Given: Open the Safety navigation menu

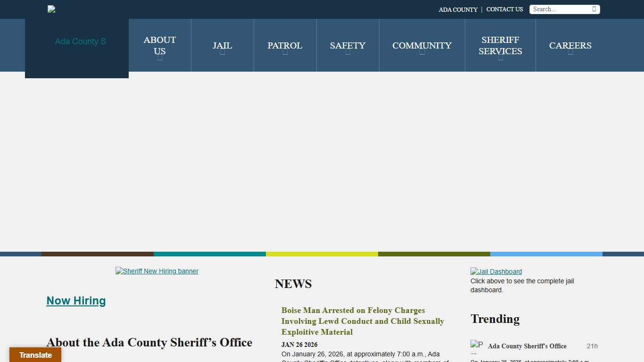Looking at the screenshot, I should pyautogui.click(x=347, y=46).
